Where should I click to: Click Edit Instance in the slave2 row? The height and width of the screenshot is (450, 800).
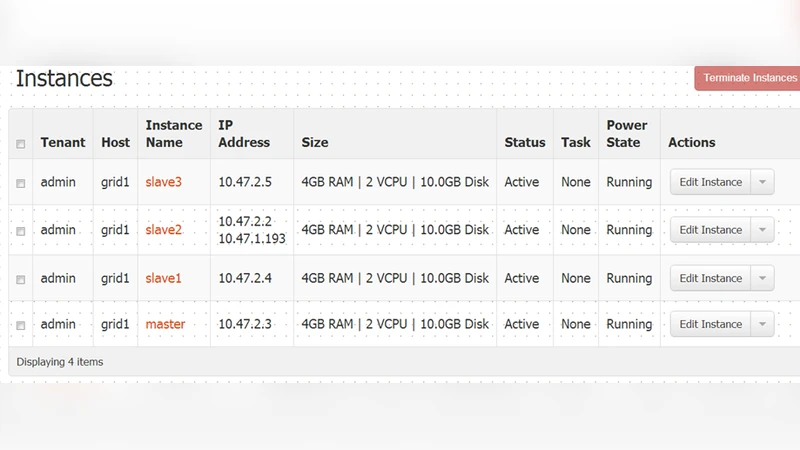point(710,230)
